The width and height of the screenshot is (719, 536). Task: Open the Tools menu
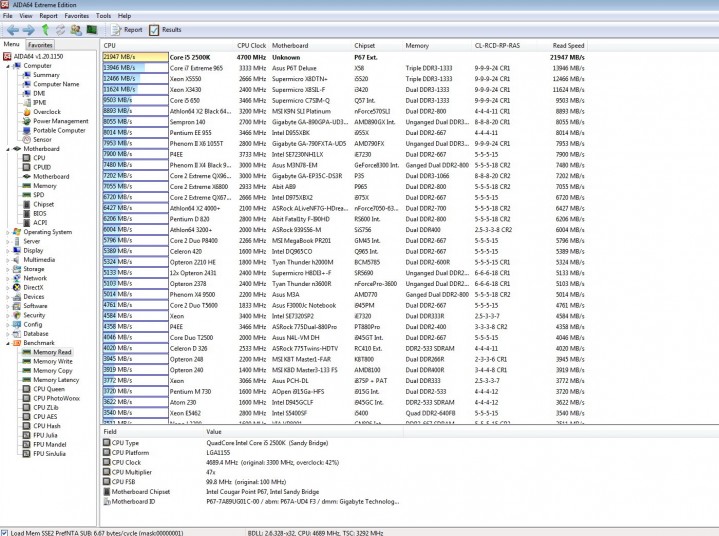(x=103, y=16)
